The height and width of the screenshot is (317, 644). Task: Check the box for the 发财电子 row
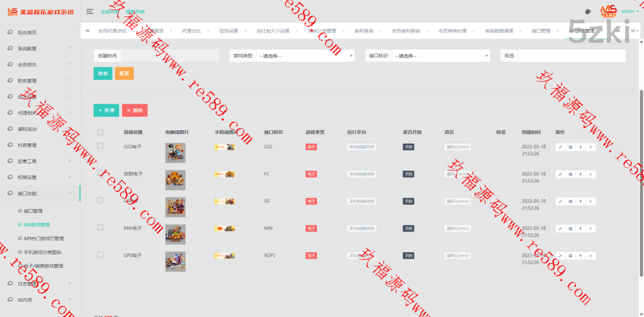[100, 173]
